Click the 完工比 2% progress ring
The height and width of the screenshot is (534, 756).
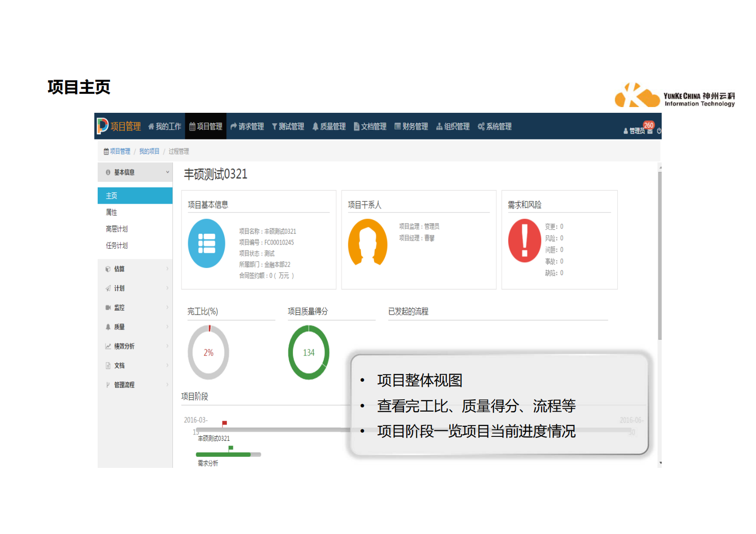pos(209,353)
